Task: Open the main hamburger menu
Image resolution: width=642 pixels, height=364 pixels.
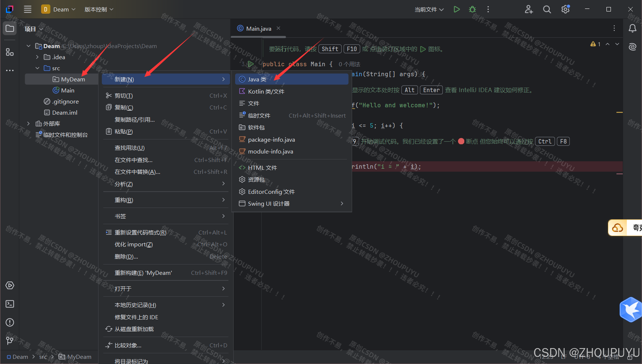Action: pos(28,9)
